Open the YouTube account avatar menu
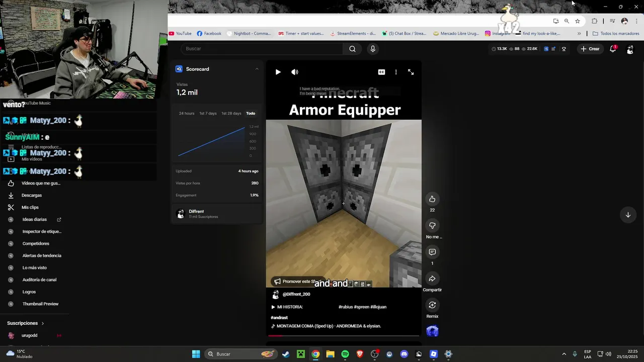This screenshot has height=362, width=644. (630, 49)
